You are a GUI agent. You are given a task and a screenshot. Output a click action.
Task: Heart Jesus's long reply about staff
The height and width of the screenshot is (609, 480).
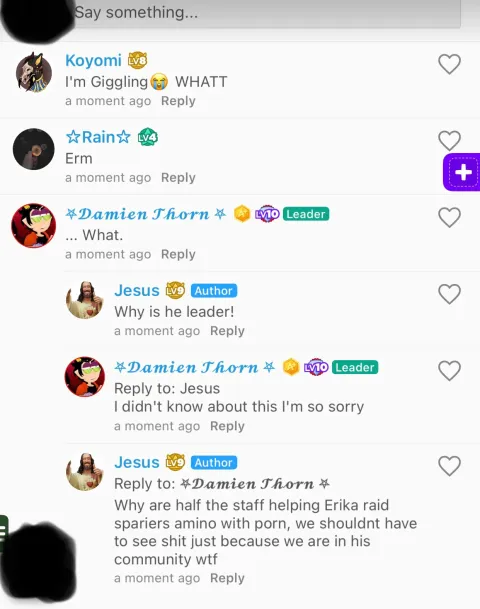[449, 466]
